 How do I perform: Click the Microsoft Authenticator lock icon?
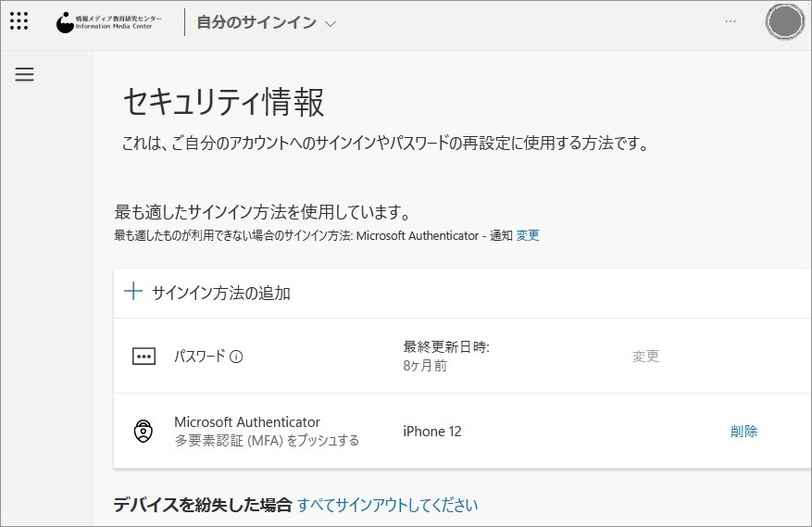[x=143, y=431]
